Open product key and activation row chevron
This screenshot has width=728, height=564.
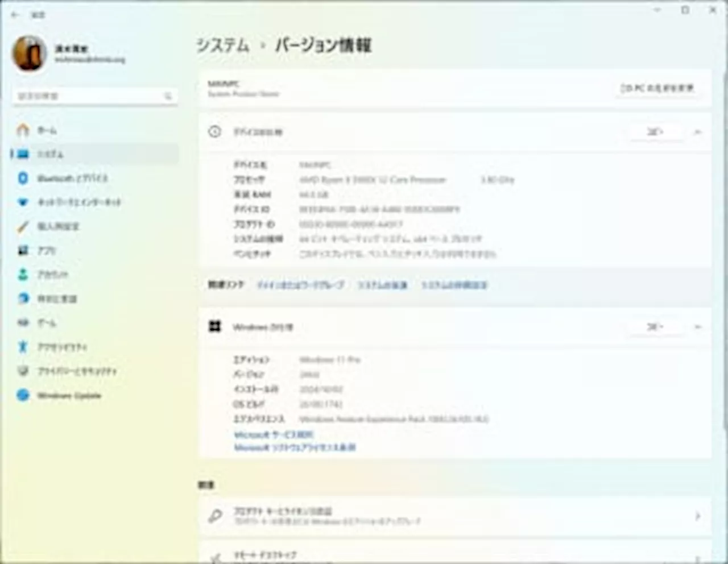point(697,516)
